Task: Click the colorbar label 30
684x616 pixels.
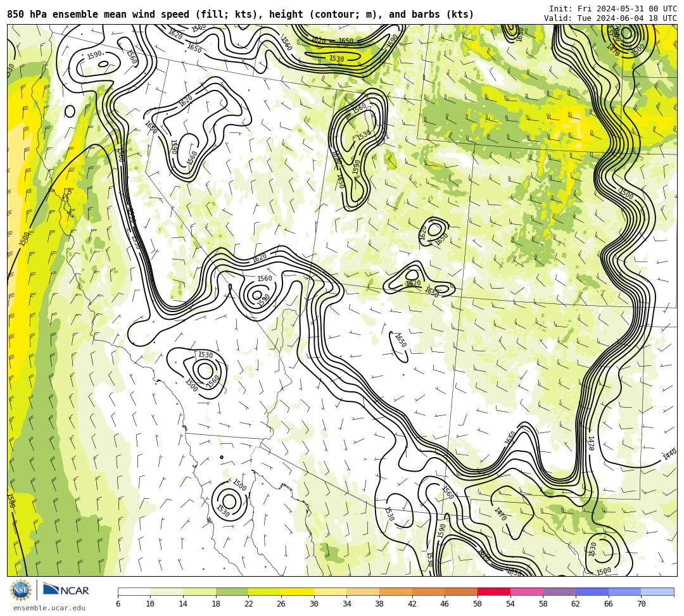Action: [x=314, y=604]
